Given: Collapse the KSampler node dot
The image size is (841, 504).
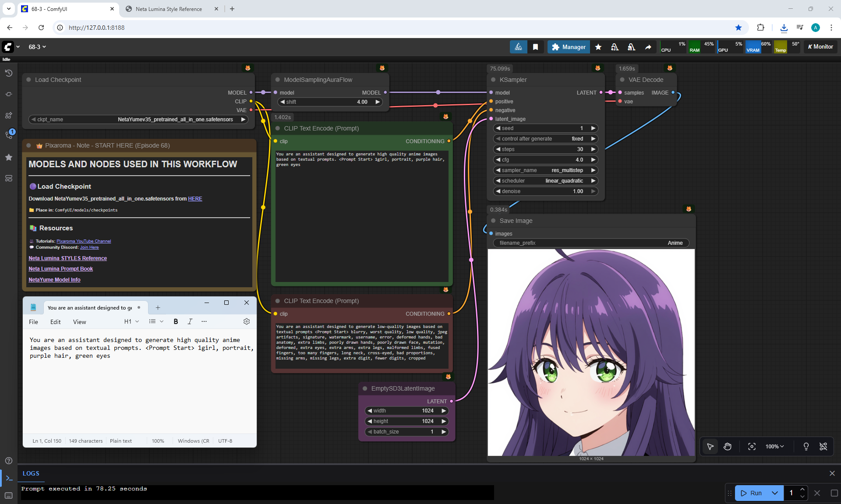Looking at the screenshot, I should tap(493, 80).
